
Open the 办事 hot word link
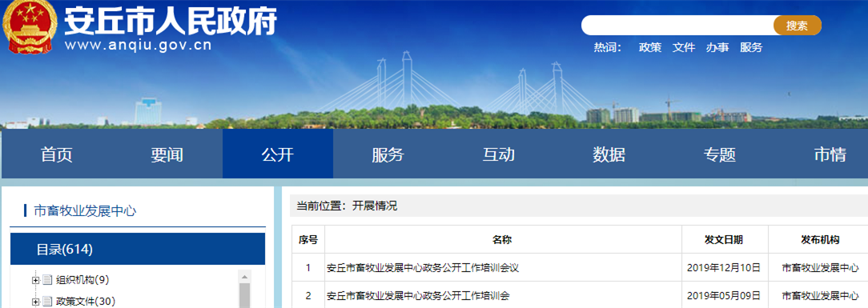pos(717,47)
